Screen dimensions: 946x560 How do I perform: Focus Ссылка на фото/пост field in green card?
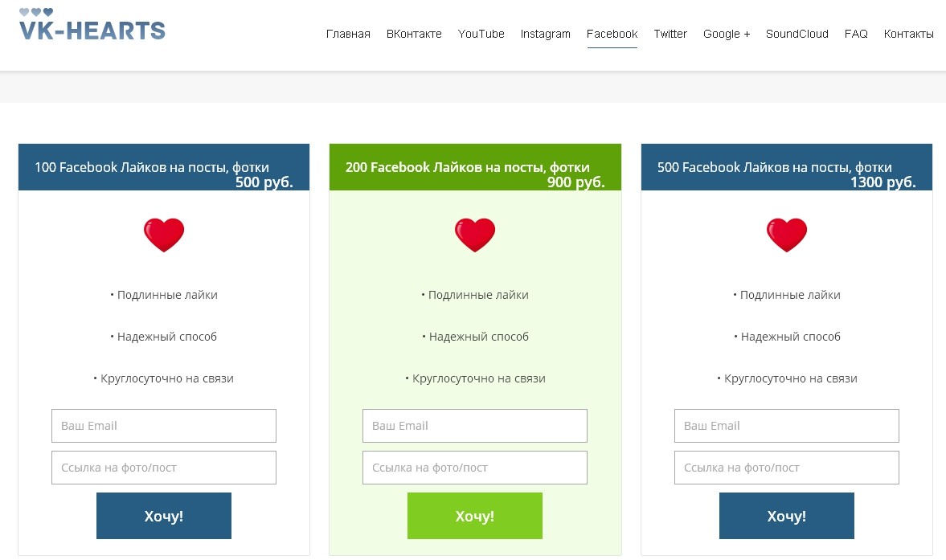(475, 468)
